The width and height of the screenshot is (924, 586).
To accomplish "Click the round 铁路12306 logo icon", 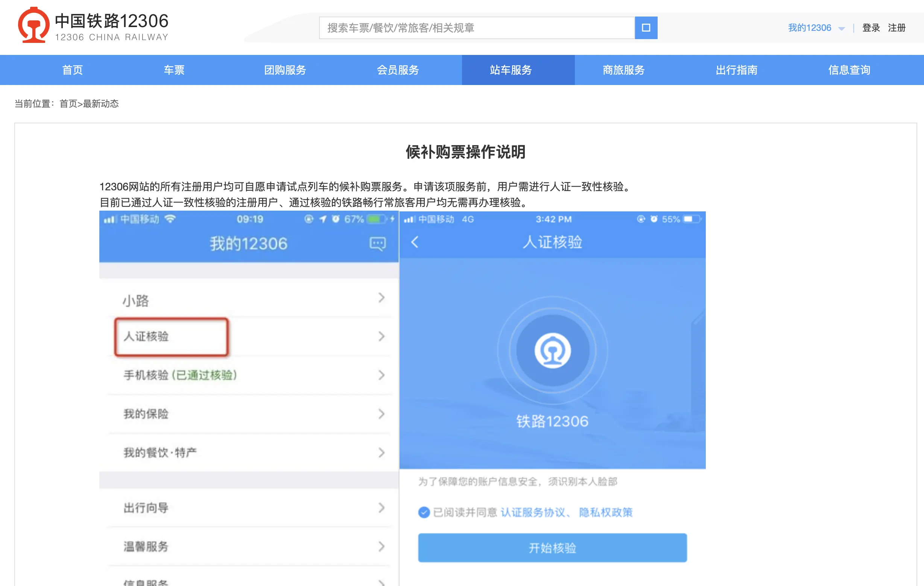I will point(552,351).
